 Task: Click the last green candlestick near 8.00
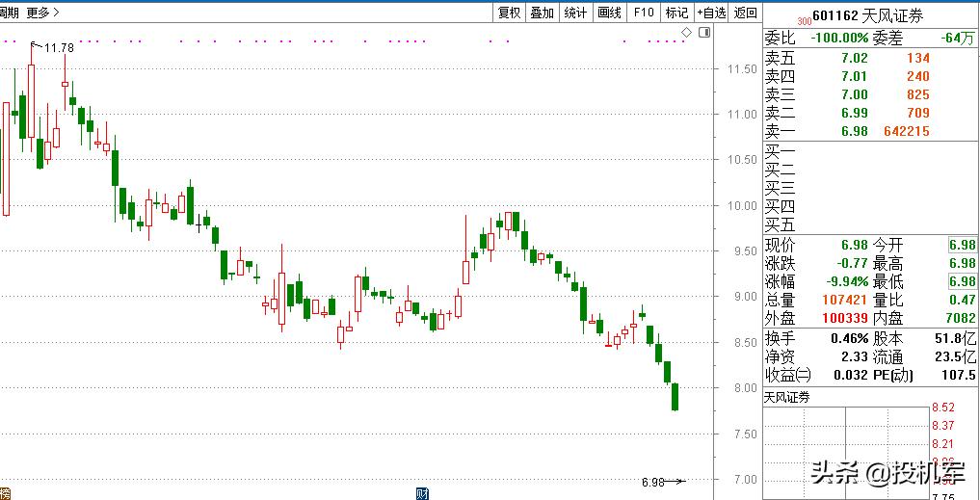[x=675, y=397]
